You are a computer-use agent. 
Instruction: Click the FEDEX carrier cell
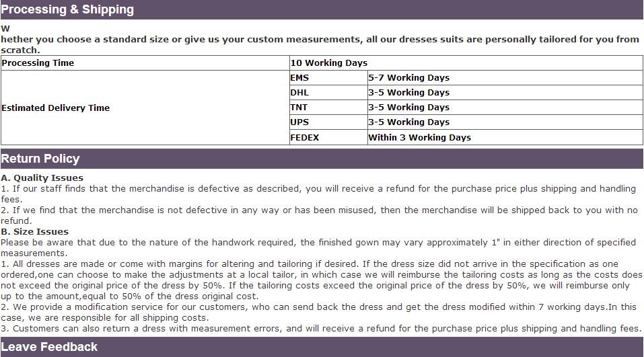[x=305, y=137]
